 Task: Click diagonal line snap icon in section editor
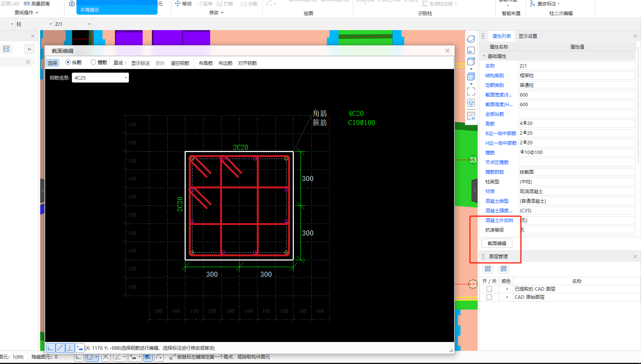click(x=60, y=348)
